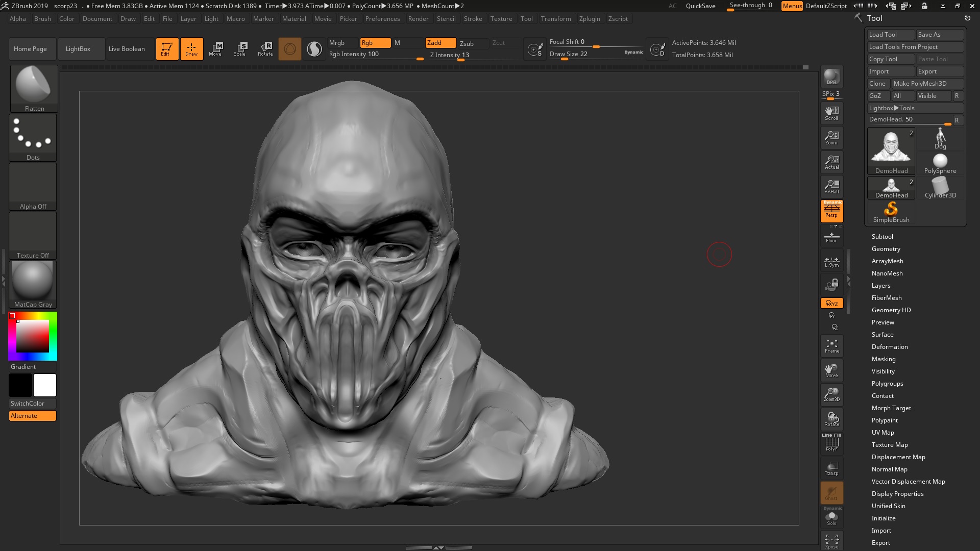Click the Xpose icon
The image size is (980, 551).
pos(831,541)
